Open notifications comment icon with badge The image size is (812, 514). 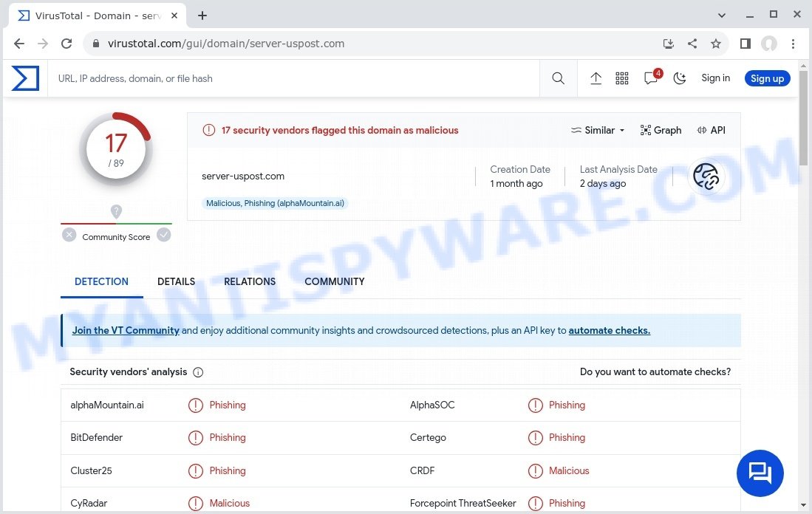point(652,77)
